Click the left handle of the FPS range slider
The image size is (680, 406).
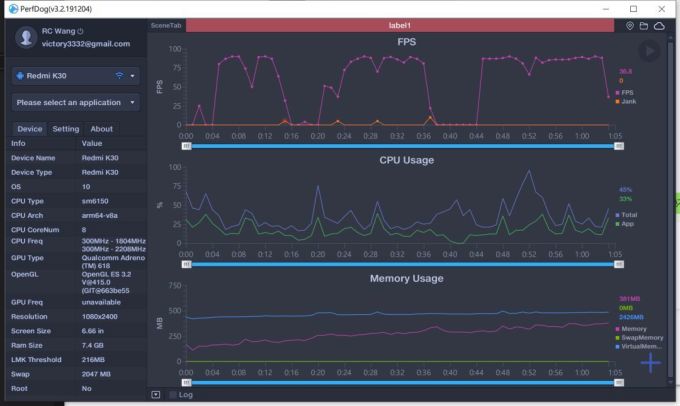(x=186, y=146)
